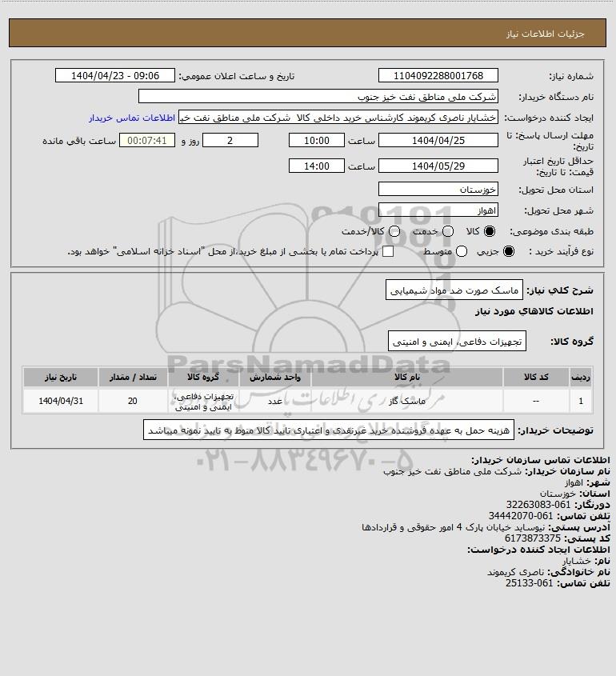Click the گروه کالا column header
616x676 pixels.
tap(203, 378)
